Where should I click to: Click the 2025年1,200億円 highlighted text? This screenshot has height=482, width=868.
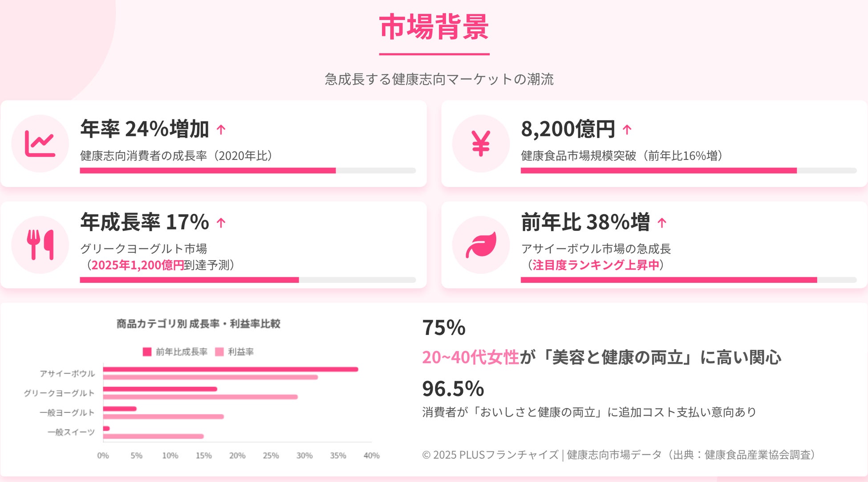138,265
